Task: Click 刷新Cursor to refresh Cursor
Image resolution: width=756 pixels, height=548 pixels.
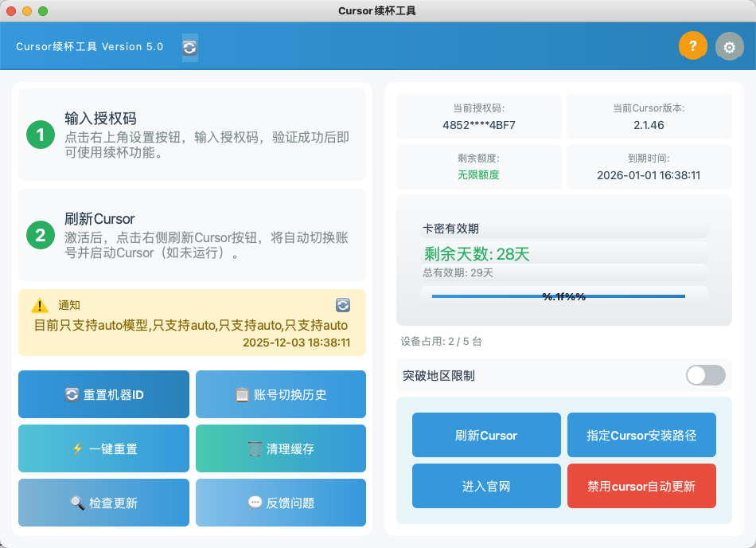Action: pyautogui.click(x=486, y=435)
